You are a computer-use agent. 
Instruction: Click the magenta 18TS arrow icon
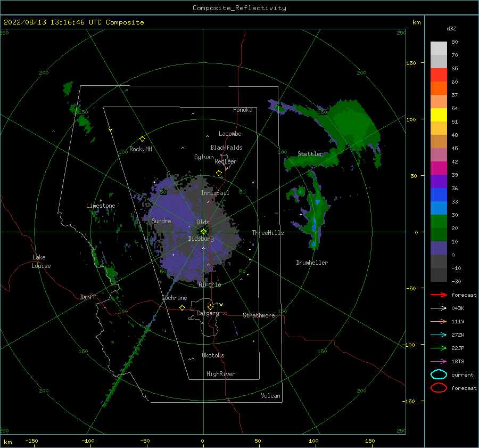(x=439, y=362)
